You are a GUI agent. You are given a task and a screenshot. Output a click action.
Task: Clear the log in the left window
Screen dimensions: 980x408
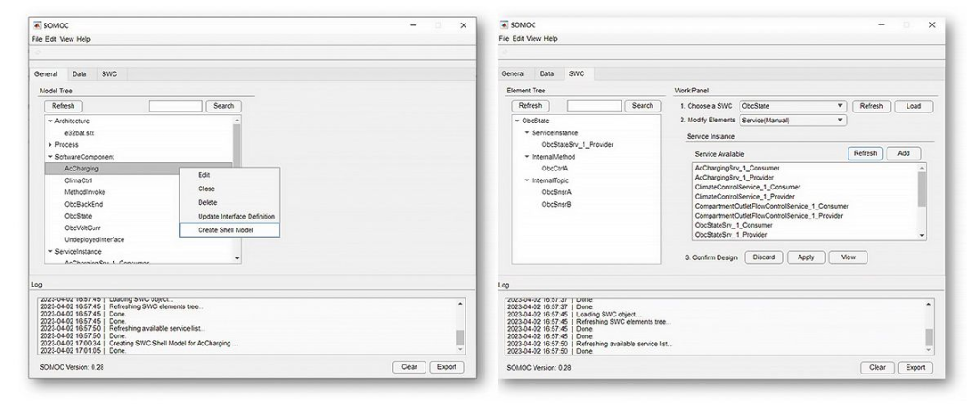pyautogui.click(x=409, y=367)
